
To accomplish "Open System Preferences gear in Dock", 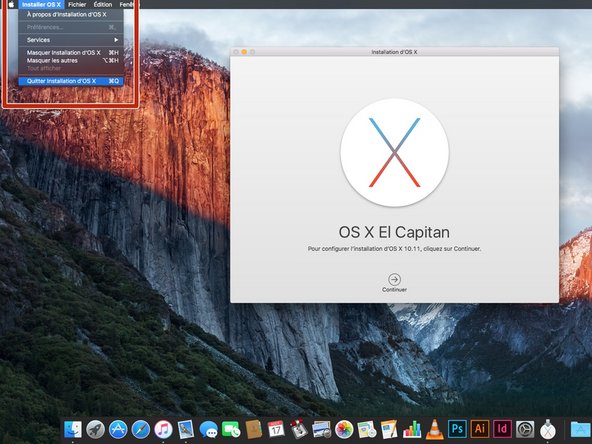I will tap(525, 429).
